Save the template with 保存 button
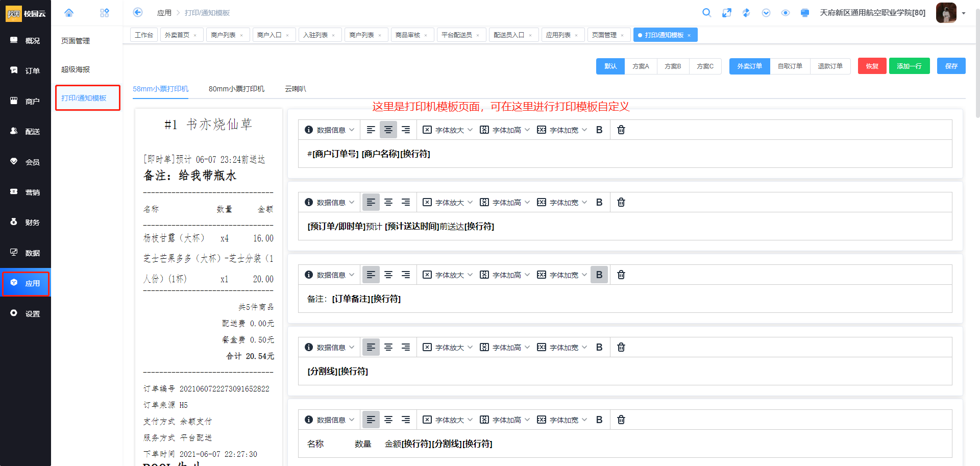Image resolution: width=980 pixels, height=466 pixels. 951,66
